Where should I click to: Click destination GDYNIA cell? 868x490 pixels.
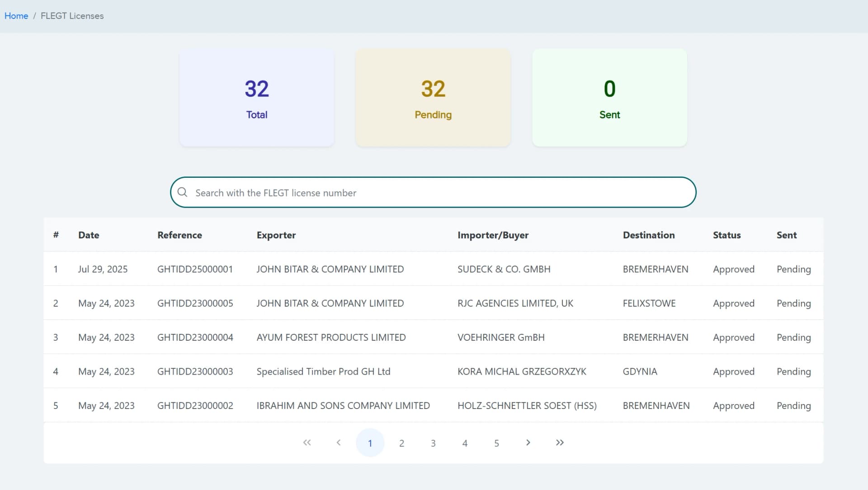pos(640,371)
